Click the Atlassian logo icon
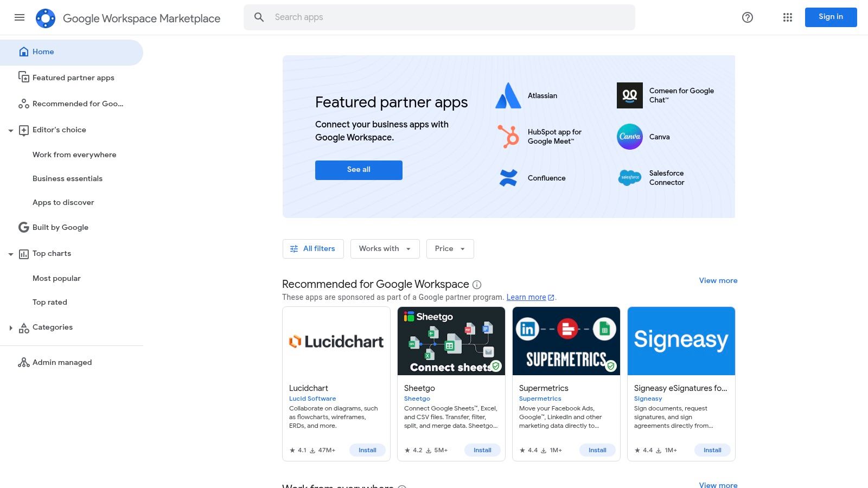The height and width of the screenshot is (488, 868). pyautogui.click(x=508, y=95)
